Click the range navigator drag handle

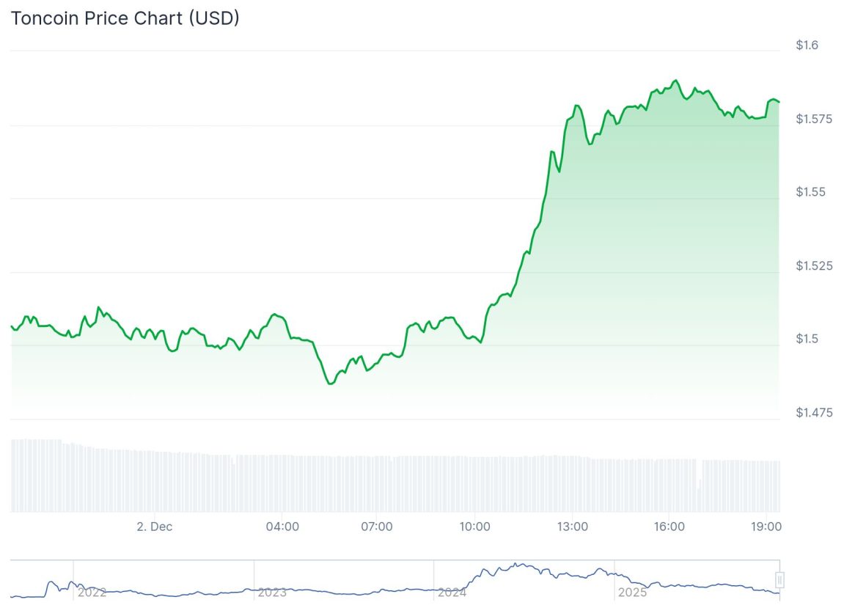tap(779, 579)
